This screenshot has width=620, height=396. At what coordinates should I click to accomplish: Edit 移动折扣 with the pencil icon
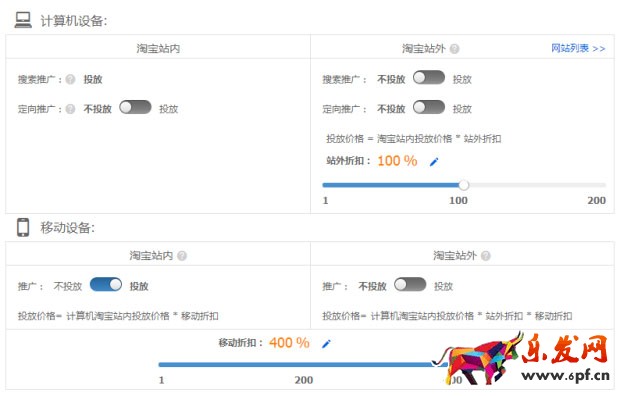click(326, 343)
